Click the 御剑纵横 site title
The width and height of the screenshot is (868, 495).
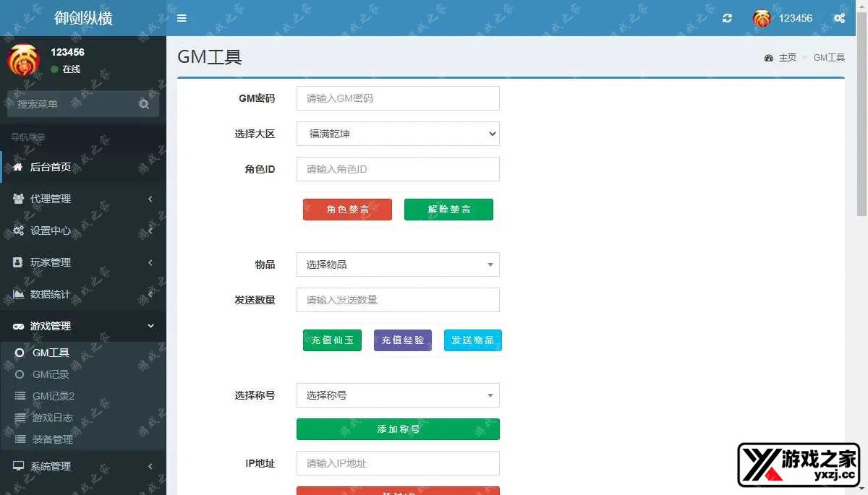(83, 18)
